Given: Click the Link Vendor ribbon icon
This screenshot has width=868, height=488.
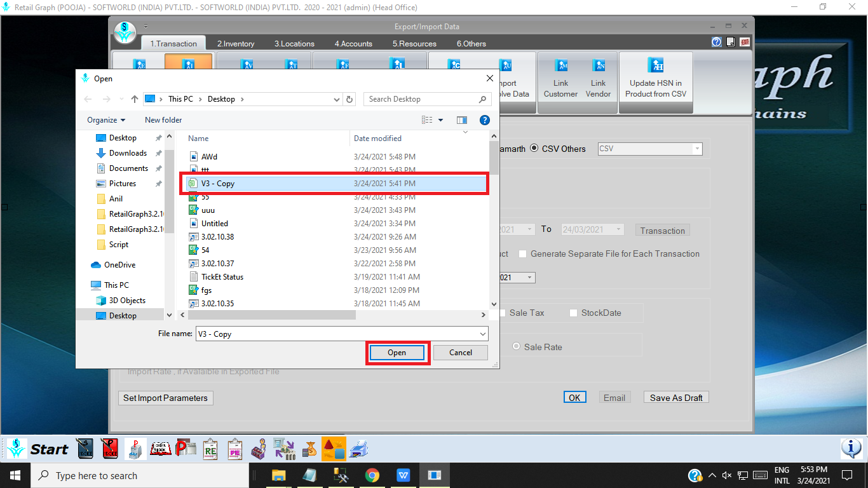Looking at the screenshot, I should (x=598, y=81).
